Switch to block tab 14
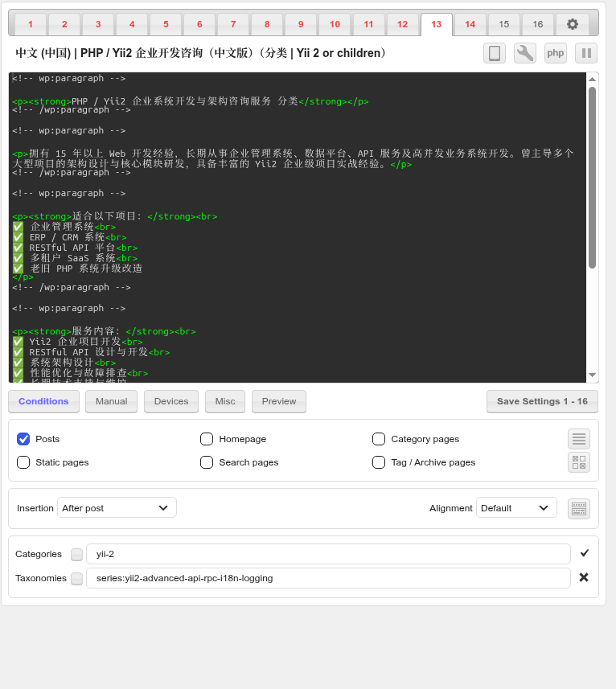The image size is (616, 689). (470, 24)
